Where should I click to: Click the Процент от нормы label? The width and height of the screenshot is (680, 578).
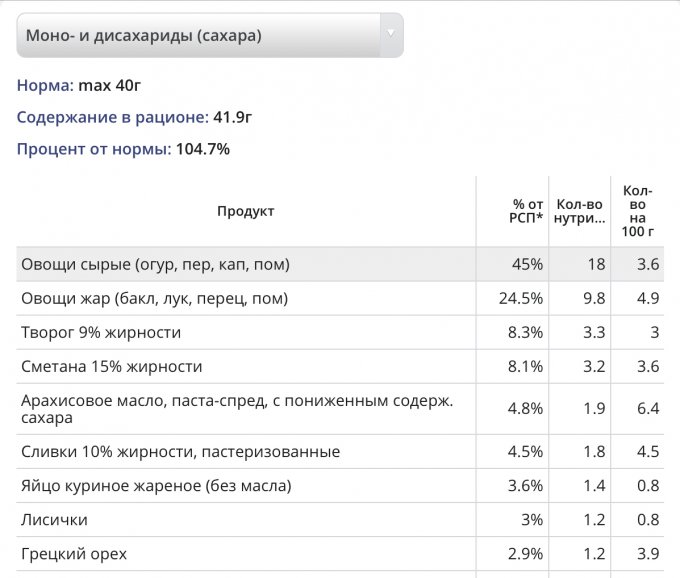click(x=94, y=149)
